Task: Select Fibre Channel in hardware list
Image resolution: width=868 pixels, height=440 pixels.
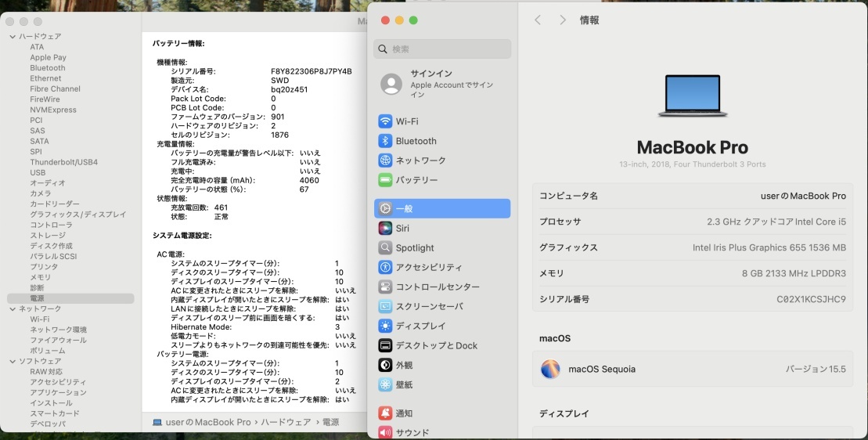Action: click(x=55, y=89)
